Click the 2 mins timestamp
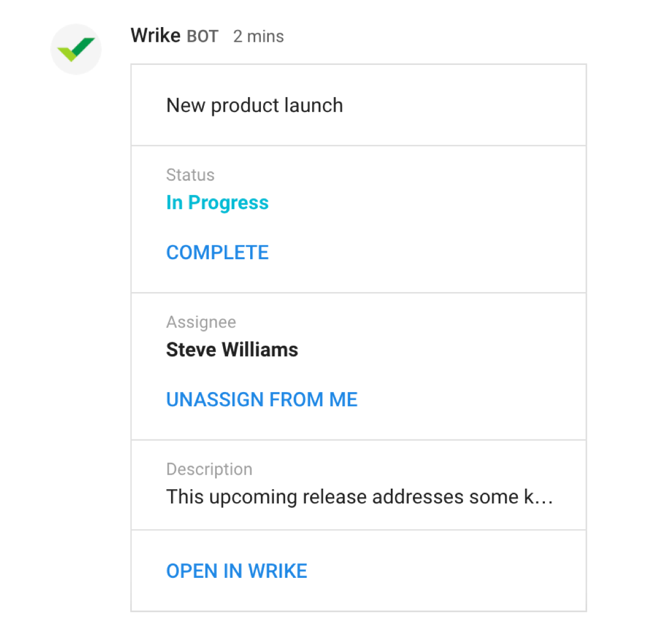The width and height of the screenshot is (655, 644). pyautogui.click(x=259, y=36)
